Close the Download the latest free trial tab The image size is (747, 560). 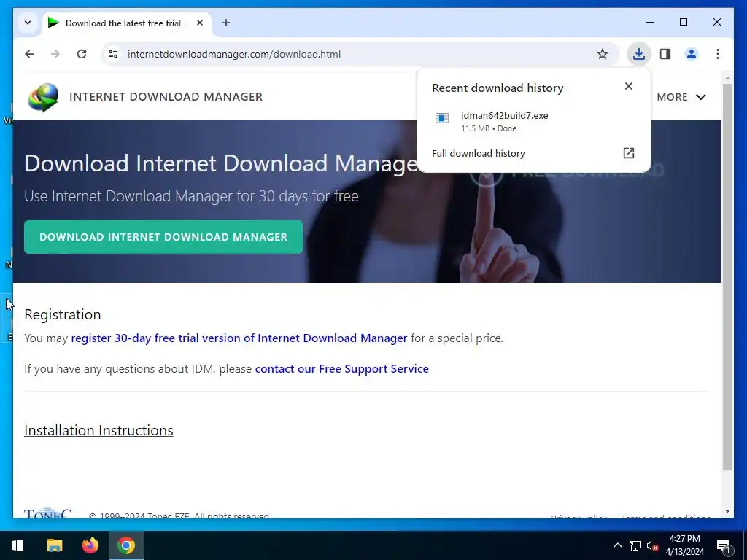(200, 23)
